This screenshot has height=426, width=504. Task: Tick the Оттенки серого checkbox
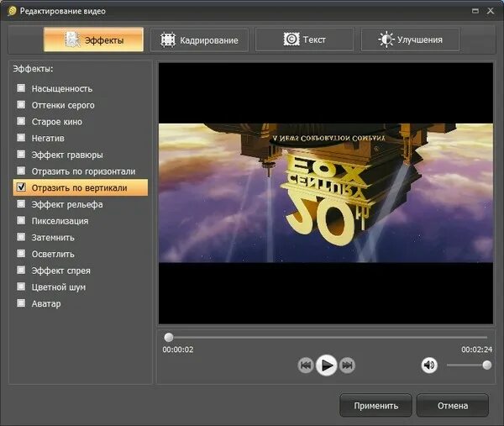coord(21,104)
